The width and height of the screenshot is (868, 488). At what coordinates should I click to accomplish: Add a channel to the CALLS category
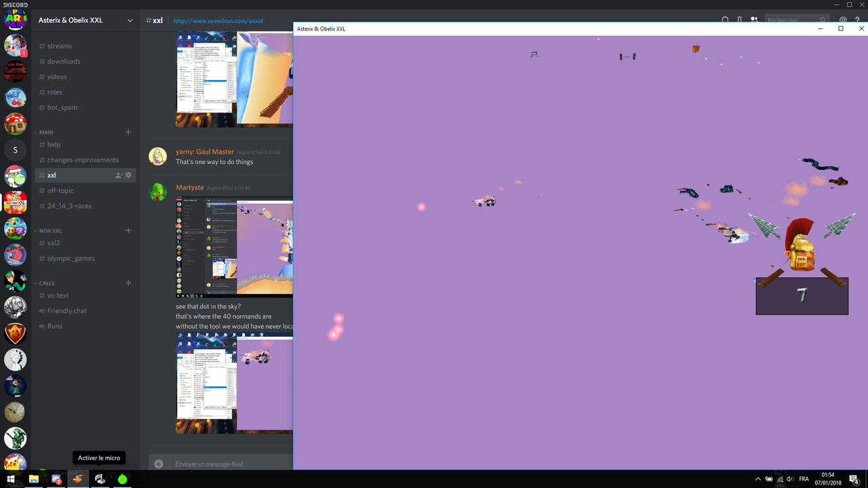128,283
